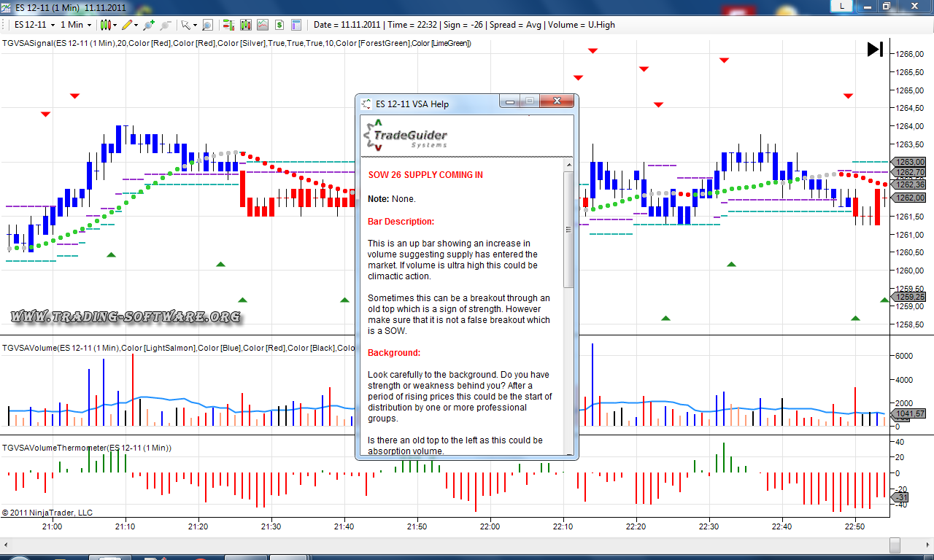Click the chart horizontal scrollbar thumb
Viewport: 934px width, 560px height.
coord(895,545)
